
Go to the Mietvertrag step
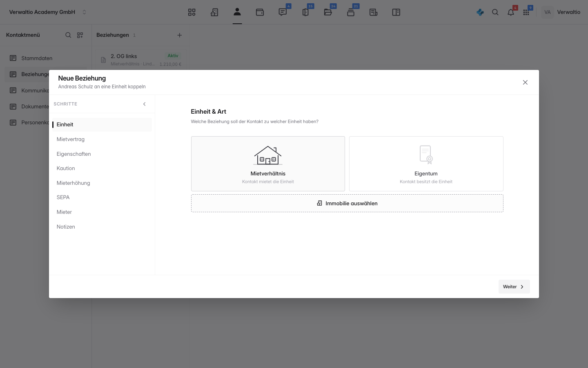[102, 139]
